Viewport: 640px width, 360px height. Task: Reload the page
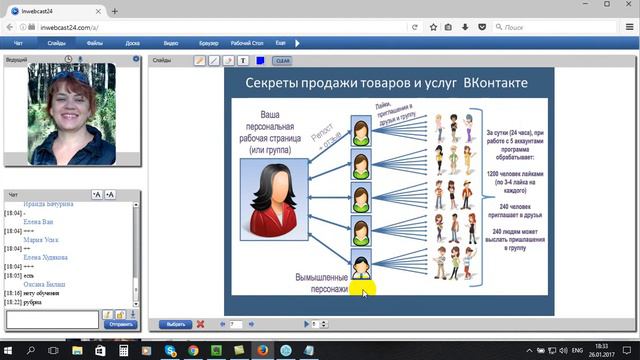pyautogui.click(x=414, y=27)
